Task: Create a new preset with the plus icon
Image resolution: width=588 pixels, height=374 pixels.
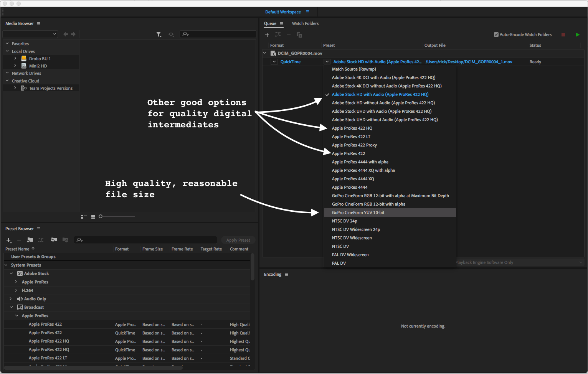Action: 8,240
